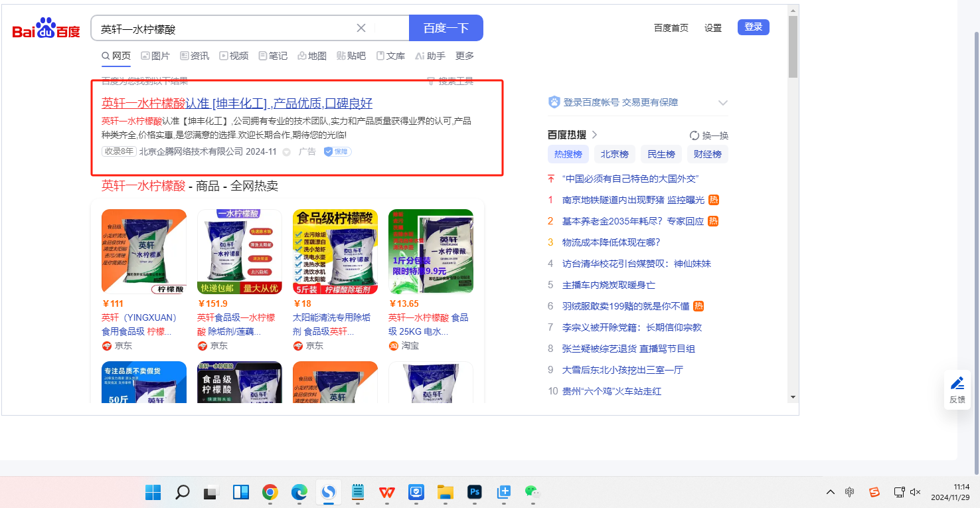Image resolution: width=980 pixels, height=508 pixels.
Task: Open the blue plus-window app on the taskbar
Action: coord(504,492)
